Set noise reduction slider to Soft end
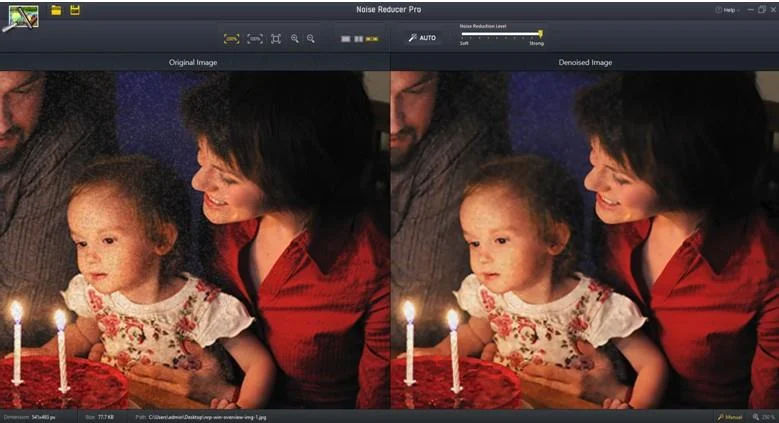779x423 pixels. pyautogui.click(x=463, y=34)
